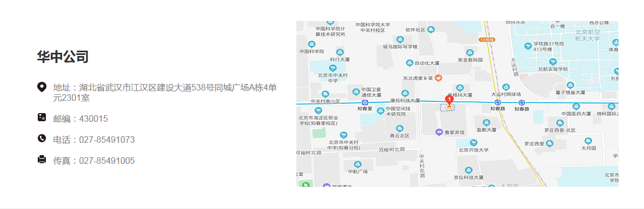Viewport: 644px width, 209px height.
Task: Click the fax printer icon beside 传真
Action: click(x=42, y=159)
